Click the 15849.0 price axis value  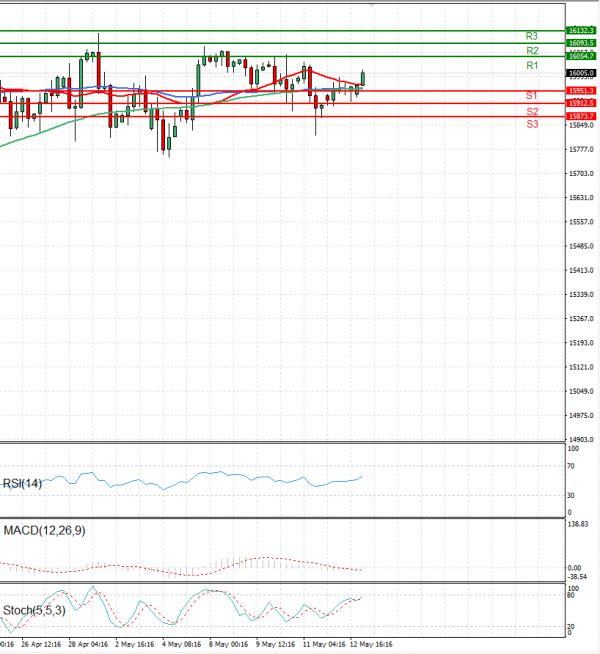(x=581, y=125)
